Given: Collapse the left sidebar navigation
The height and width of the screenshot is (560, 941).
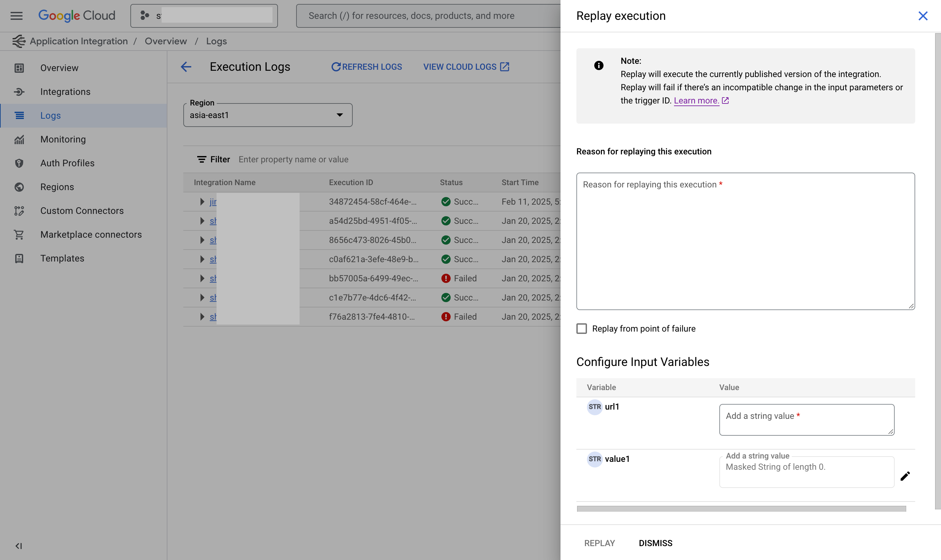Looking at the screenshot, I should tap(19, 546).
